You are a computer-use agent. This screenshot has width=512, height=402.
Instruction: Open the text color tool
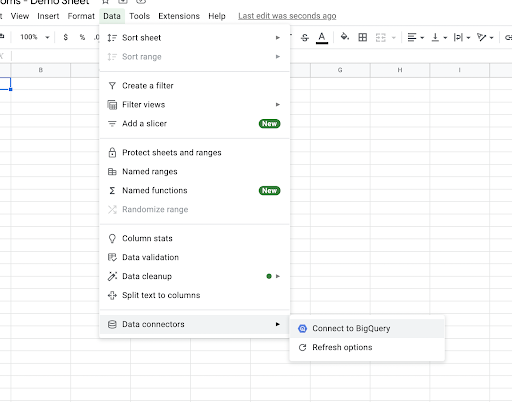tap(322, 37)
